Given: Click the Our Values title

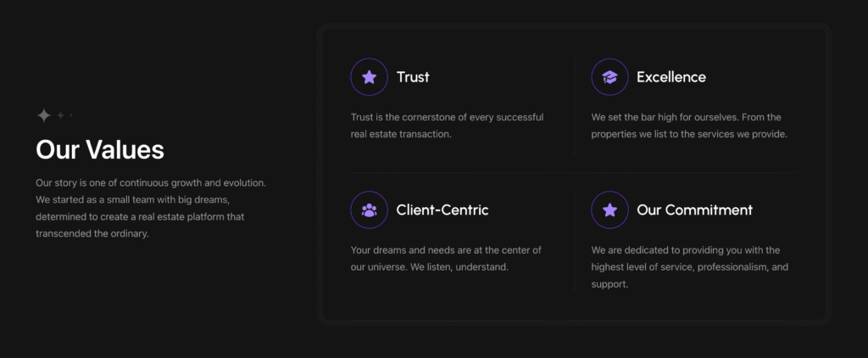Looking at the screenshot, I should coord(100,149).
